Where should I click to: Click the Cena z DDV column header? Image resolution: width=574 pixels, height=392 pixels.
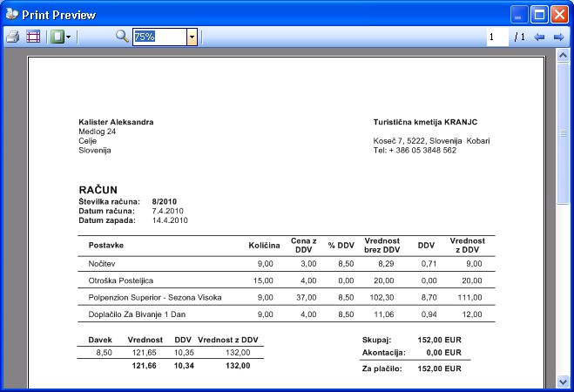pos(304,246)
